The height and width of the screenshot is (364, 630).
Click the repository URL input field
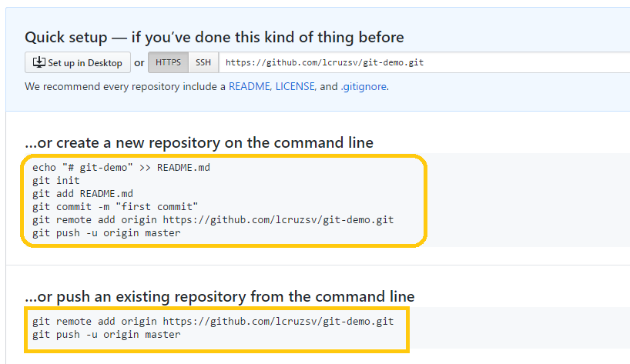click(424, 62)
